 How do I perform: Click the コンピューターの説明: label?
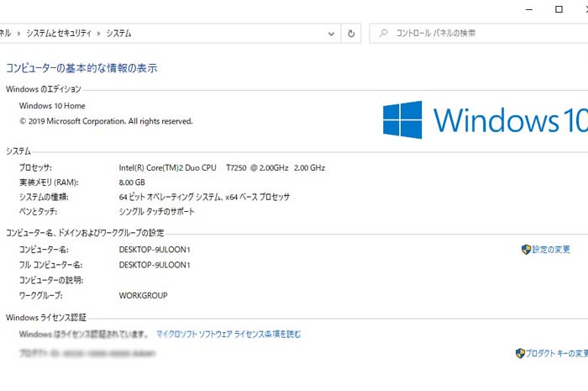click(x=51, y=280)
